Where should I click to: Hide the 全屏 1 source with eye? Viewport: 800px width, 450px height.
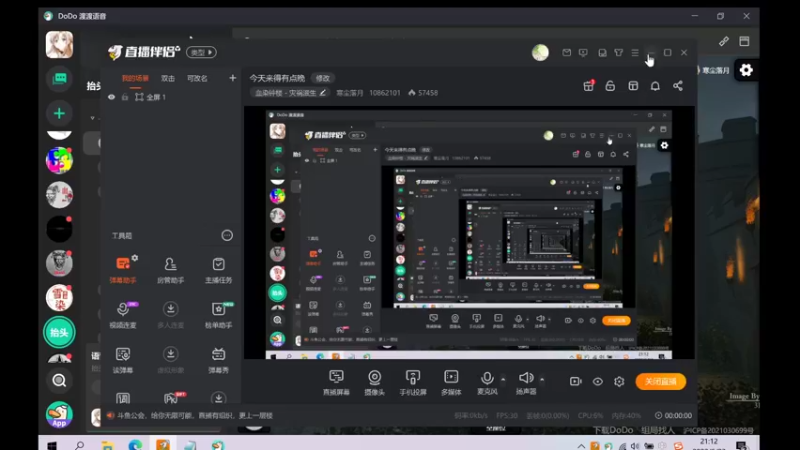pos(111,97)
